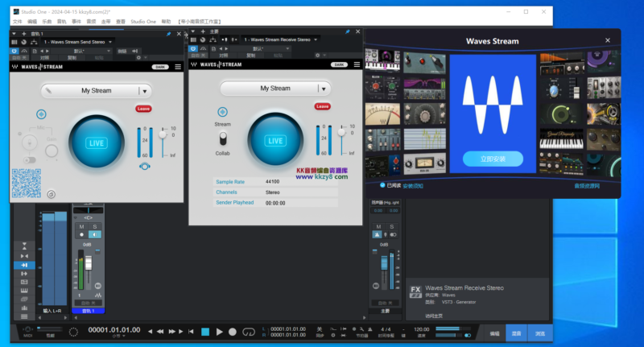
Task: Click the plus icon in the Send plugin window header
Action: tap(24, 34)
